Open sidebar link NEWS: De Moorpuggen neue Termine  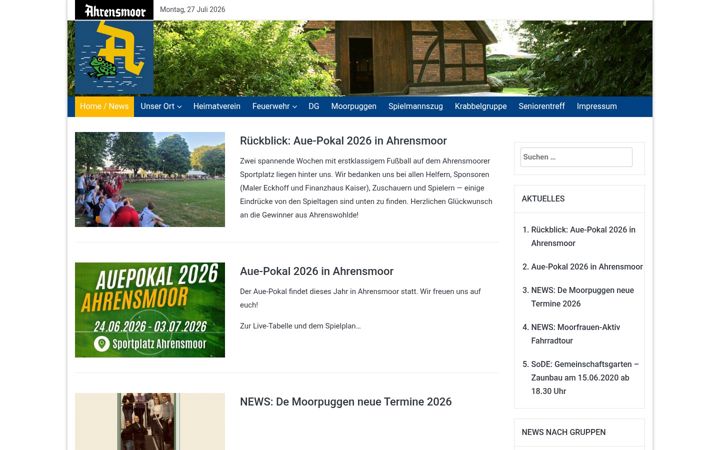click(582, 297)
